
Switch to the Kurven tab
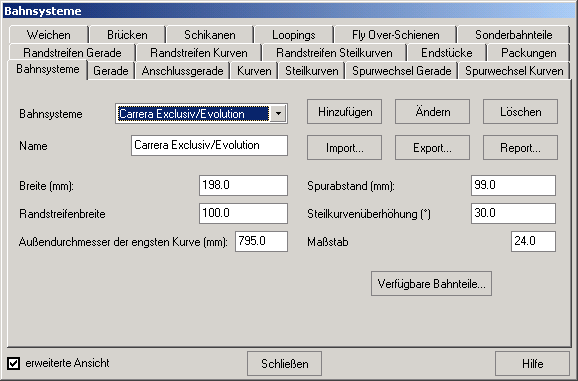tap(254, 70)
